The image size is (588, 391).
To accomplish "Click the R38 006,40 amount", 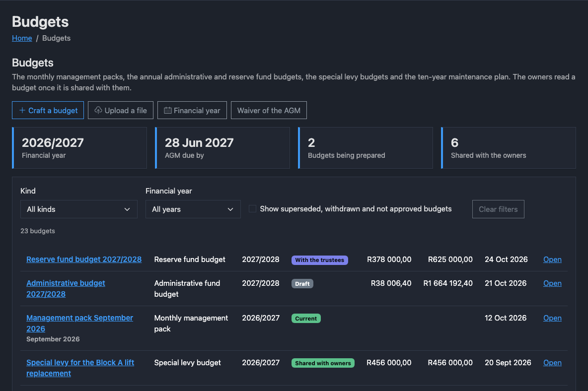I will click(391, 283).
